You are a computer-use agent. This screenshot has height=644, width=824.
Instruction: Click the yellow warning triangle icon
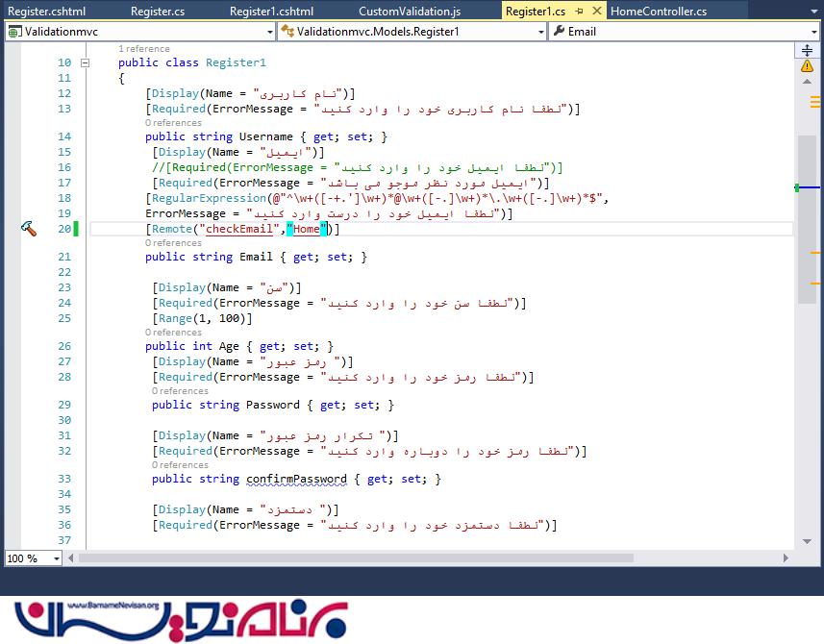[x=807, y=65]
